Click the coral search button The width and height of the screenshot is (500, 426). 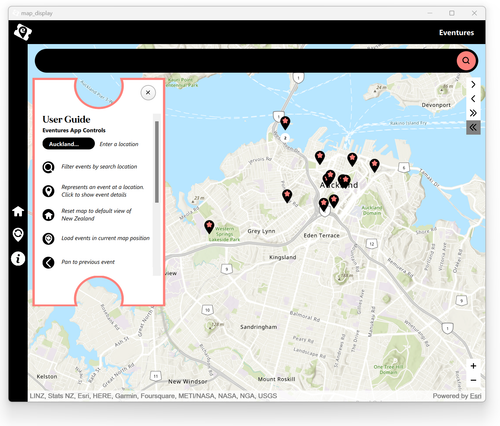pyautogui.click(x=466, y=61)
